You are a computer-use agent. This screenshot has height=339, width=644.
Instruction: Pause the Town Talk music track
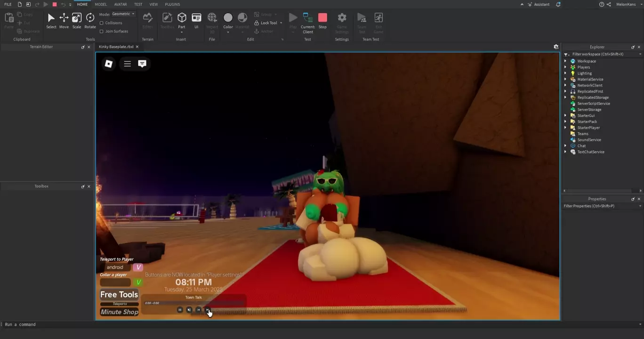pyautogui.click(x=180, y=310)
